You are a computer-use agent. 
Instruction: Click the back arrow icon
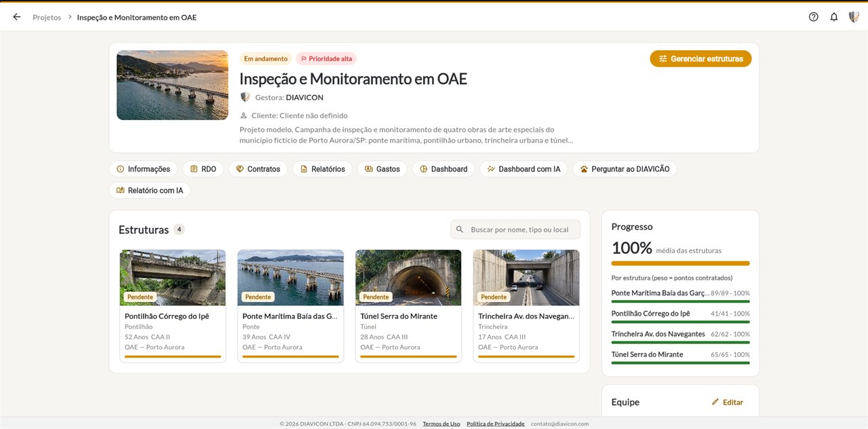point(17,17)
